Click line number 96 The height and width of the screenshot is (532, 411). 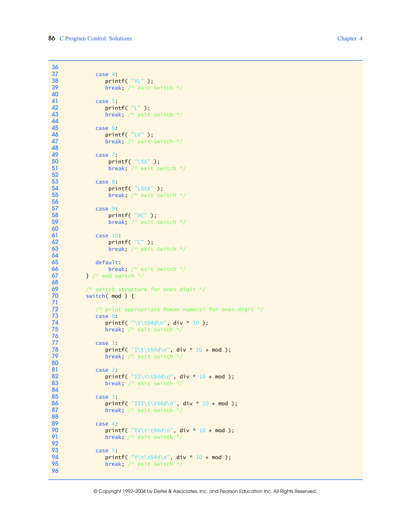click(55, 471)
